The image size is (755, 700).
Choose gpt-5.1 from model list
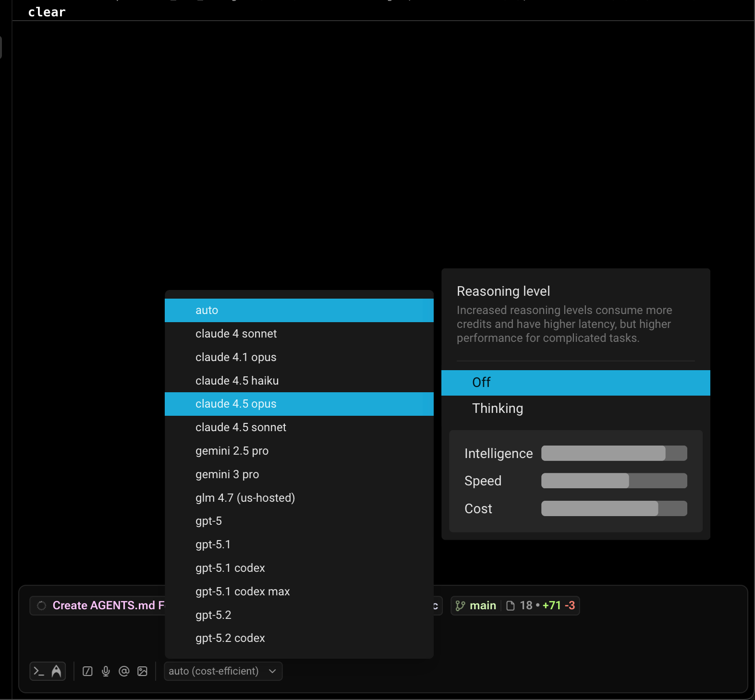click(299, 544)
